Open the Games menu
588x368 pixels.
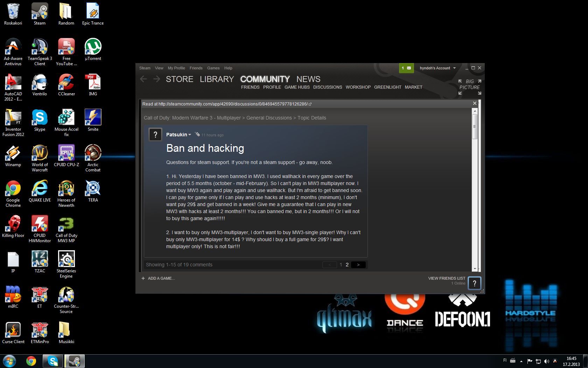[213, 68]
